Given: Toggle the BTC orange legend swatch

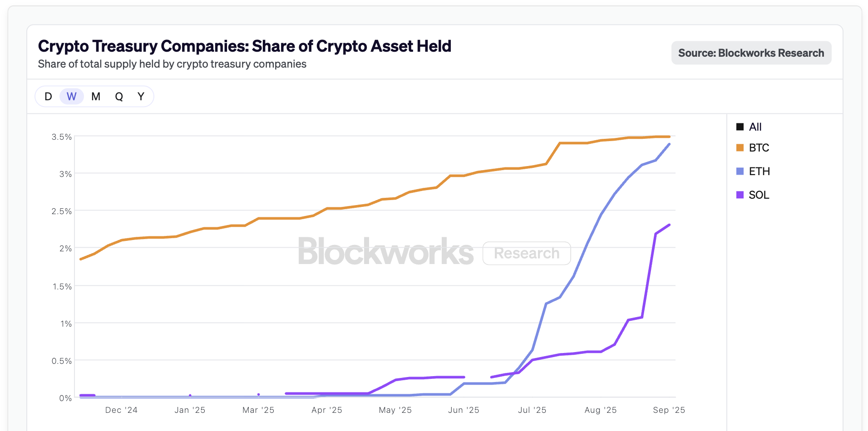Looking at the screenshot, I should (740, 148).
